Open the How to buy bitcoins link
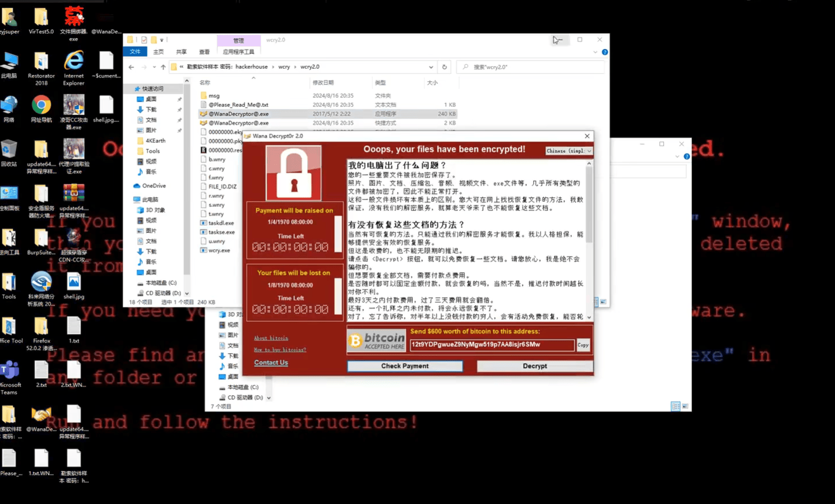This screenshot has width=835, height=504. tap(280, 350)
